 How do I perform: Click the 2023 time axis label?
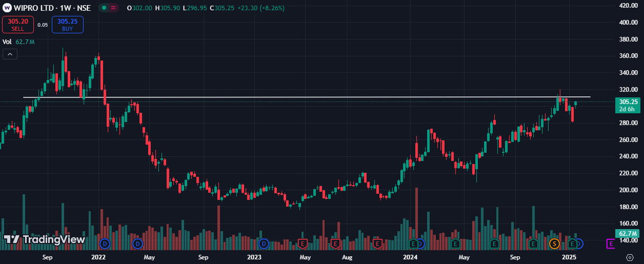point(254,258)
